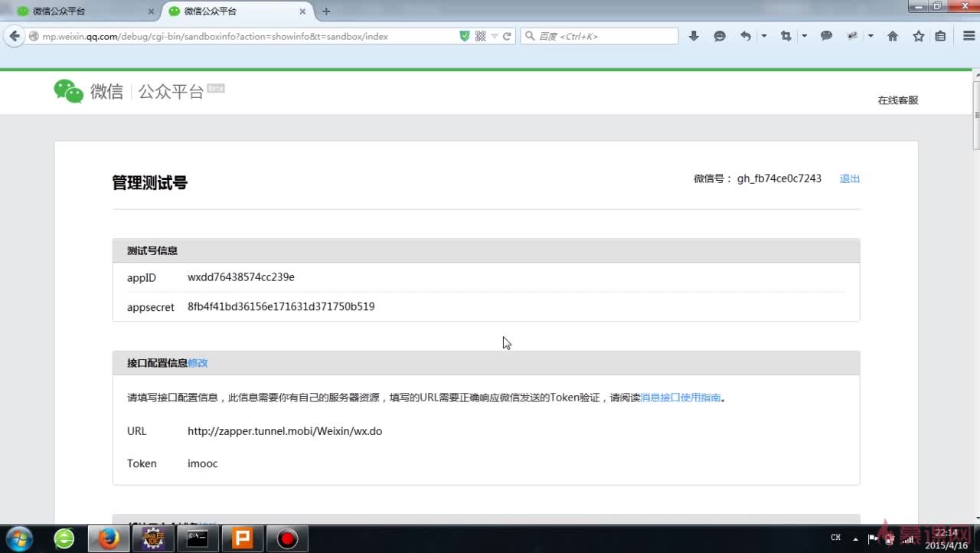Screen dimensions: 980x553
Task: Open a new tab with plus button
Action: click(326, 11)
